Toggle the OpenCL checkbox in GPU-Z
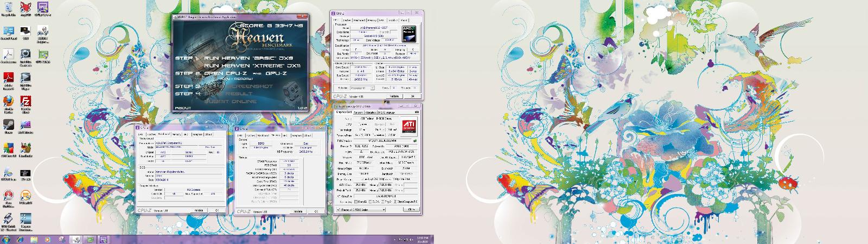 click(356, 202)
